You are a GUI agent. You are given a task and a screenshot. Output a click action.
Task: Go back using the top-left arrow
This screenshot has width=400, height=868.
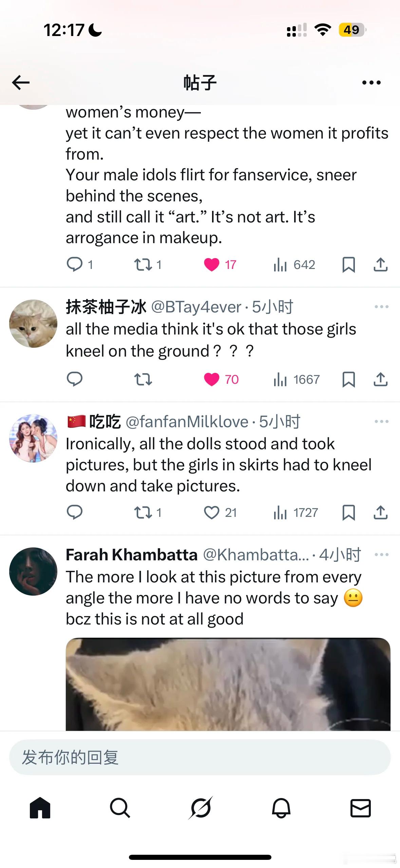[21, 83]
